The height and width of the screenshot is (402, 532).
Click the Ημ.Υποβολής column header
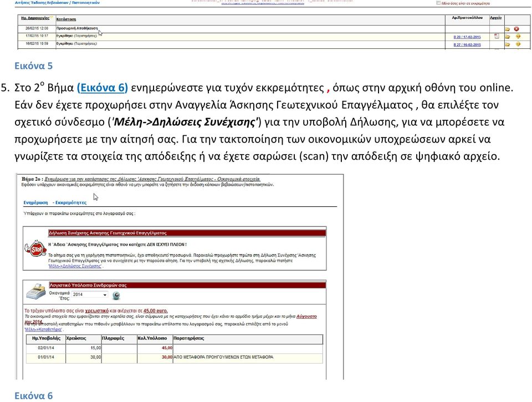[46, 338]
